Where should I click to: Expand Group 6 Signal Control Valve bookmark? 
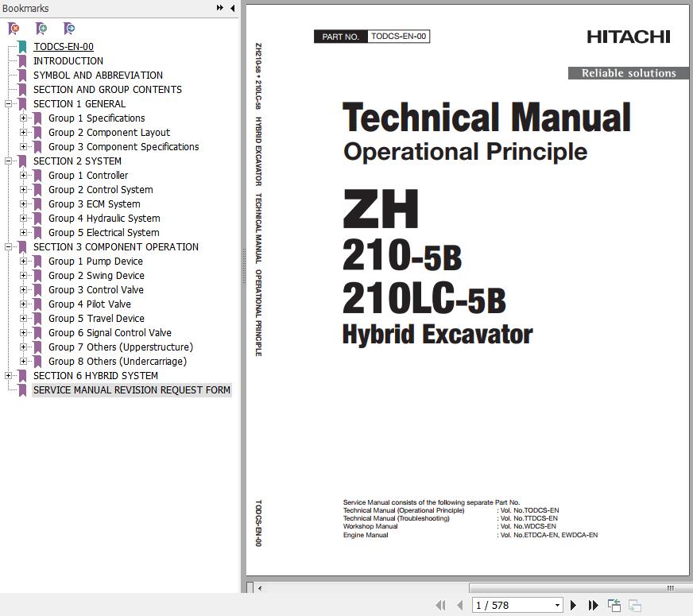coord(23,333)
